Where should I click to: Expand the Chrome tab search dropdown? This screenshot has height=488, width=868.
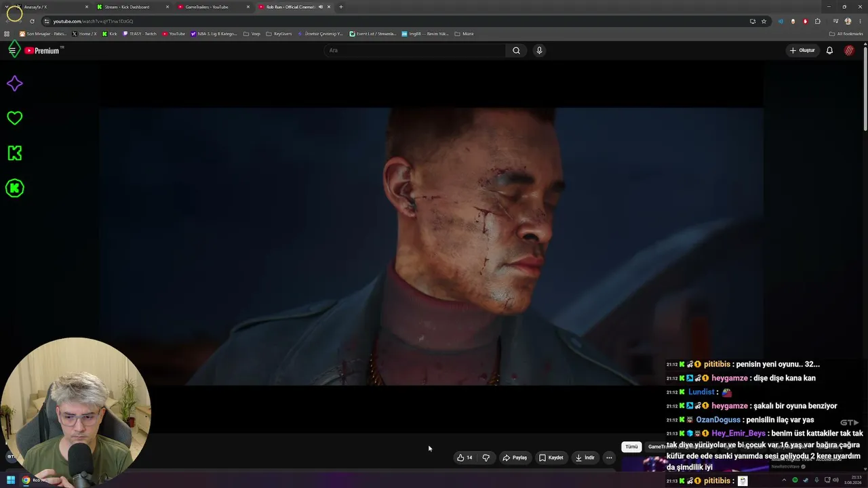6,7
